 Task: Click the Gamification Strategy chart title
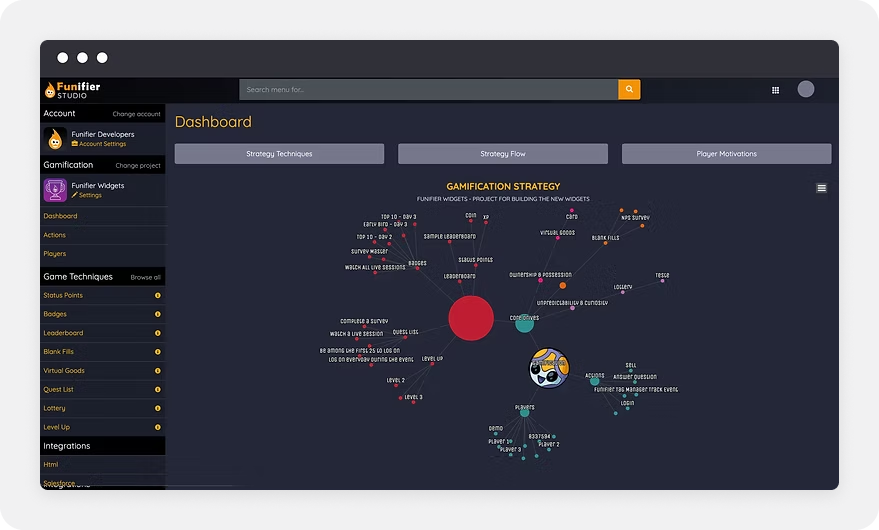coord(503,186)
